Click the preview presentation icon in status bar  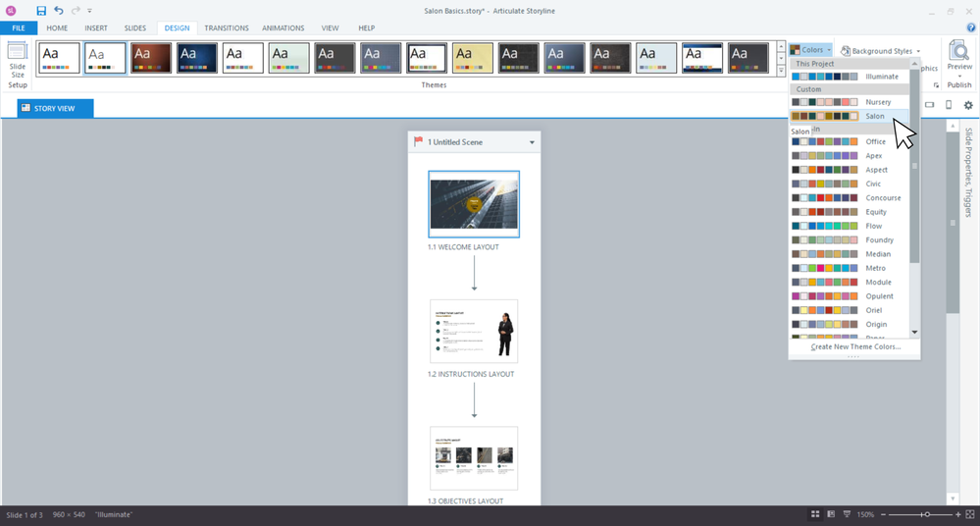847,514
